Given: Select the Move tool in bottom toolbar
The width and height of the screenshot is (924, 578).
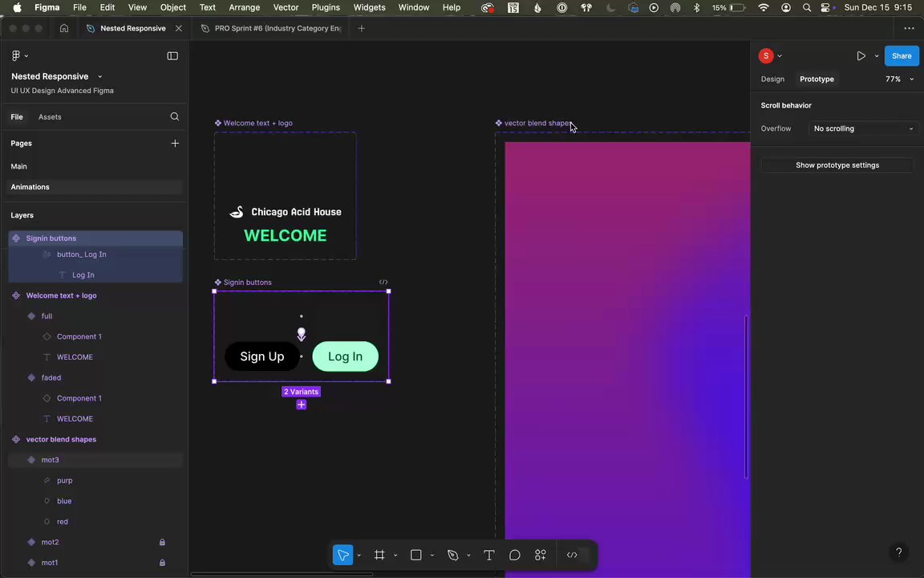Looking at the screenshot, I should (x=343, y=555).
